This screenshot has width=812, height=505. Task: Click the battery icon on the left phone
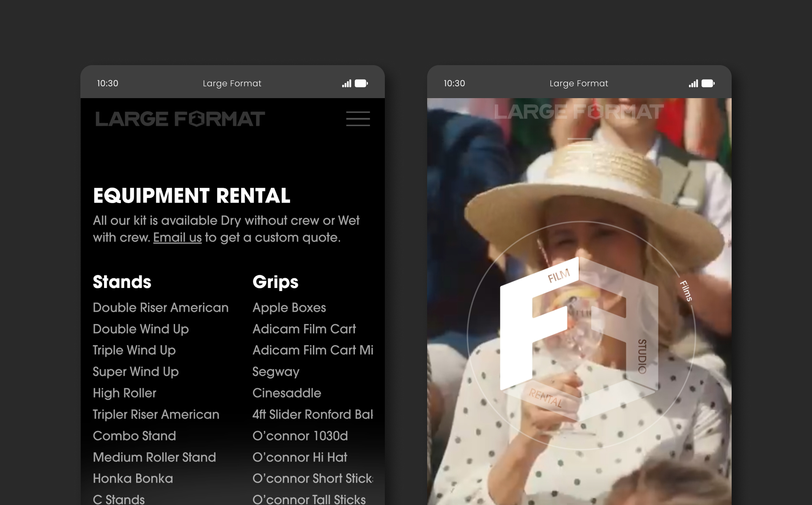[361, 83]
